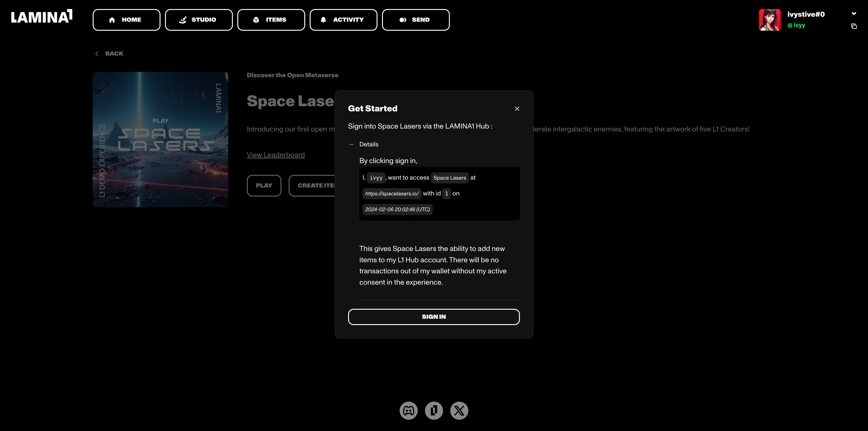
Task: Click the ivystive#0 username
Action: [x=806, y=14]
